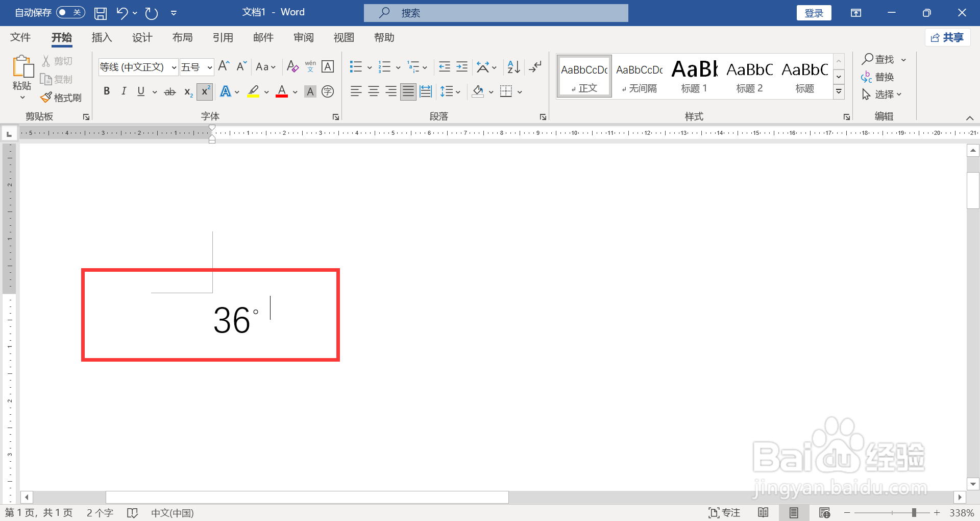Expand bullet list options
Screen dimensions: 980x521
370,67
